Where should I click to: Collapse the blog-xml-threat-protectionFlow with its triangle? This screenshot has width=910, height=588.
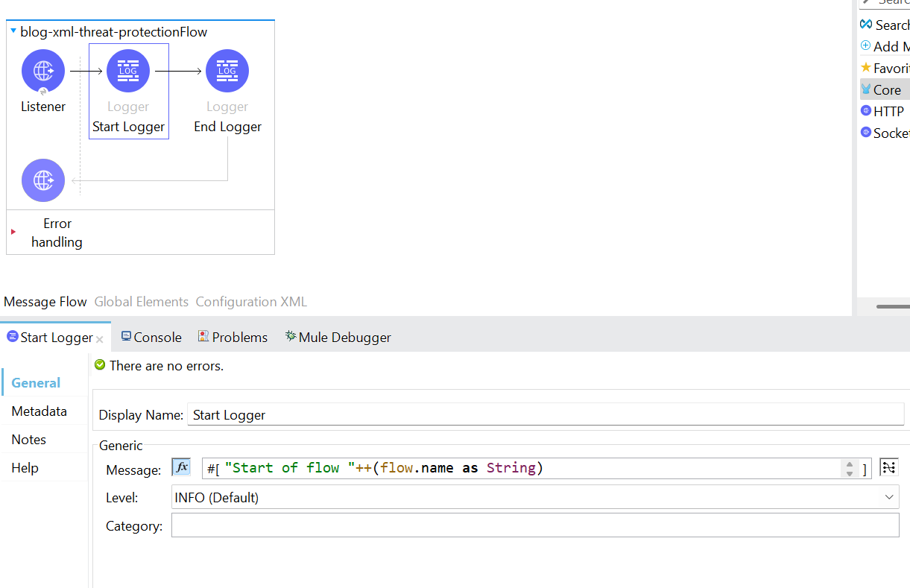pyautogui.click(x=13, y=31)
